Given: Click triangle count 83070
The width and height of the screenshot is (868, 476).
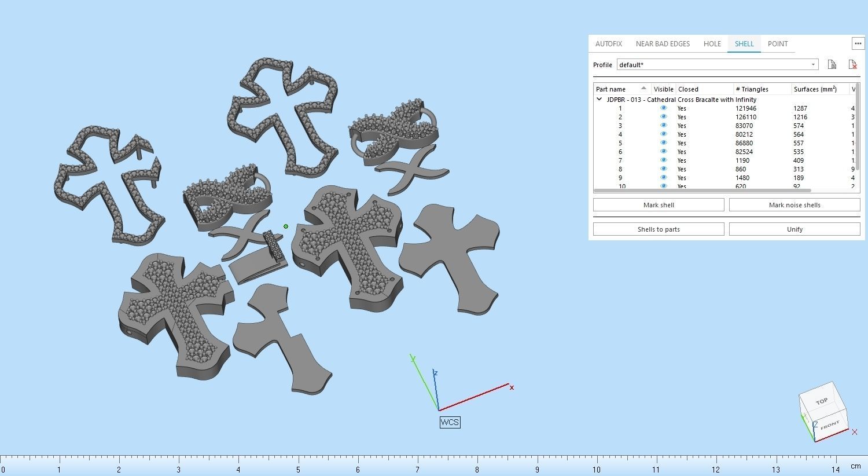Looking at the screenshot, I should pos(744,126).
